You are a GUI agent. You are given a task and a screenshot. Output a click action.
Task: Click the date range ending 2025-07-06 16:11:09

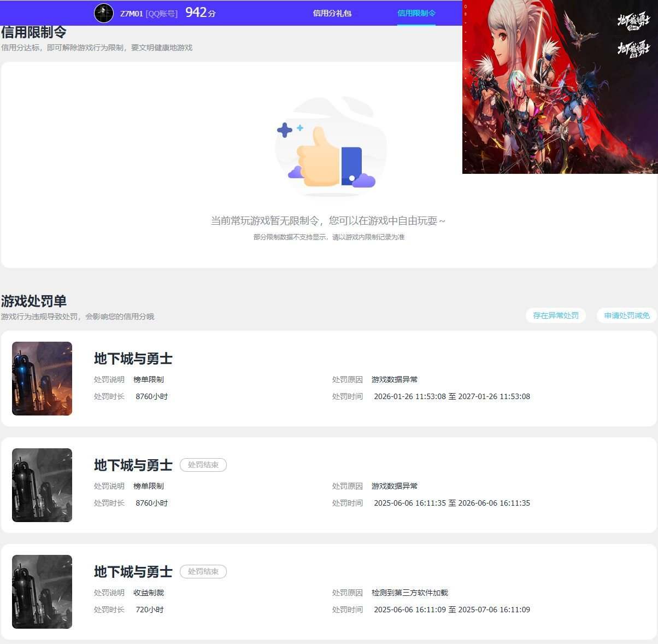pyautogui.click(x=452, y=610)
